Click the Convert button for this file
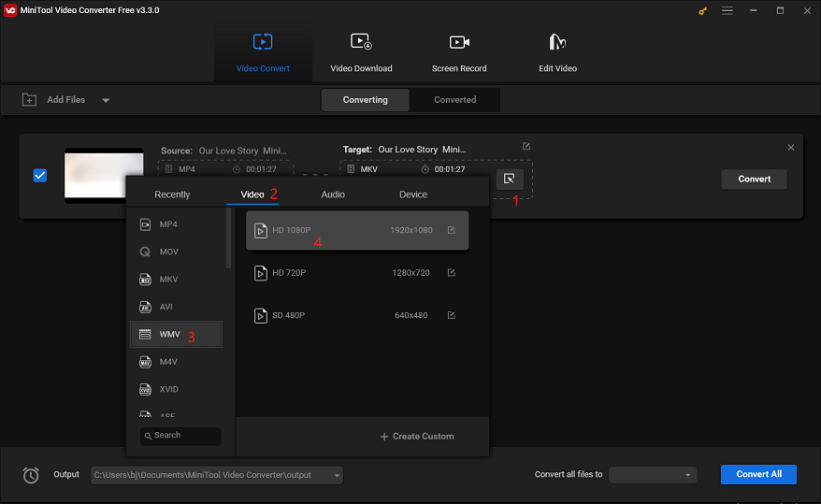This screenshot has width=821, height=504. tap(754, 179)
